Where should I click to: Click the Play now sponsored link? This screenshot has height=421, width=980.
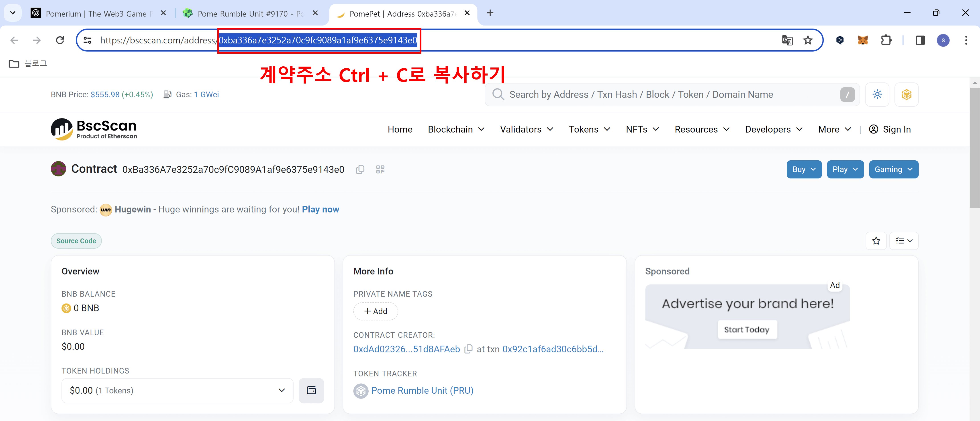pyautogui.click(x=320, y=209)
